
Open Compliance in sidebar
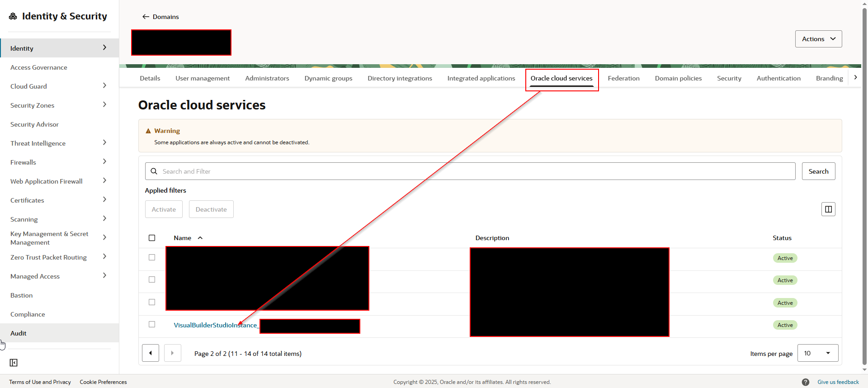point(28,314)
